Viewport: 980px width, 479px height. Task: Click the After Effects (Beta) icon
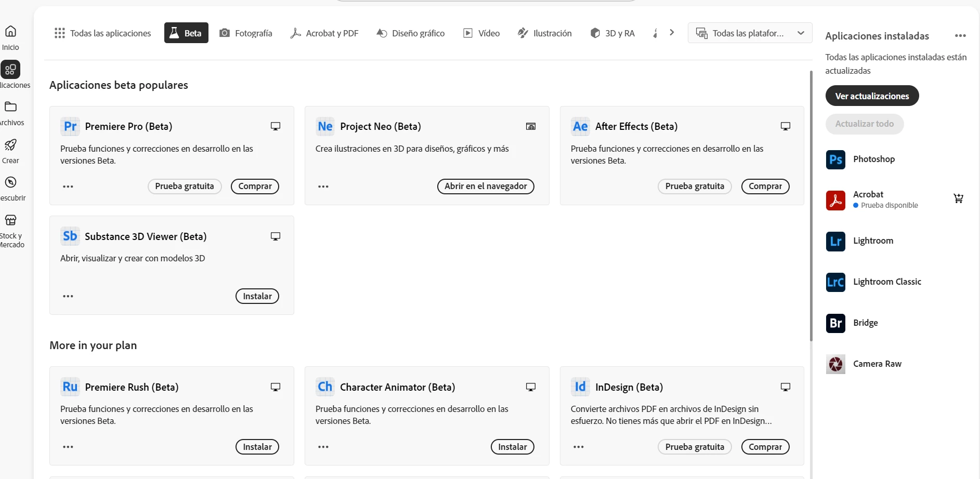(x=581, y=126)
